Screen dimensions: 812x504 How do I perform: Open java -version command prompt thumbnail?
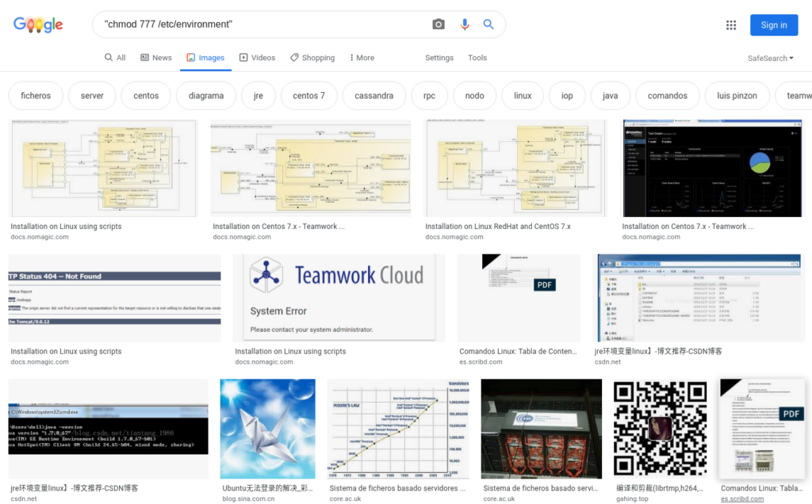(x=108, y=429)
